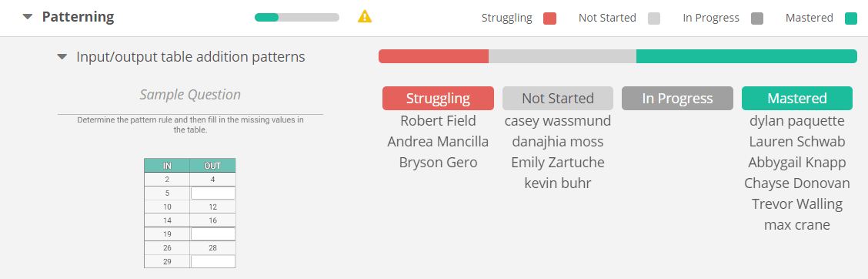Viewport: 868px width, 279px height.
Task: Collapse Input/output table addition patterns arrow
Action: [62, 56]
